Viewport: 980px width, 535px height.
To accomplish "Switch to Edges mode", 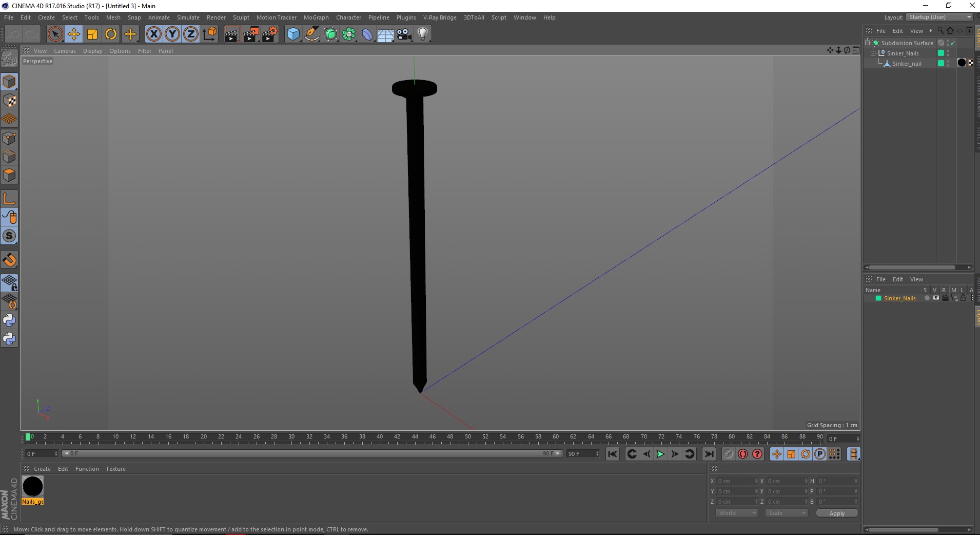I will pos(10,157).
